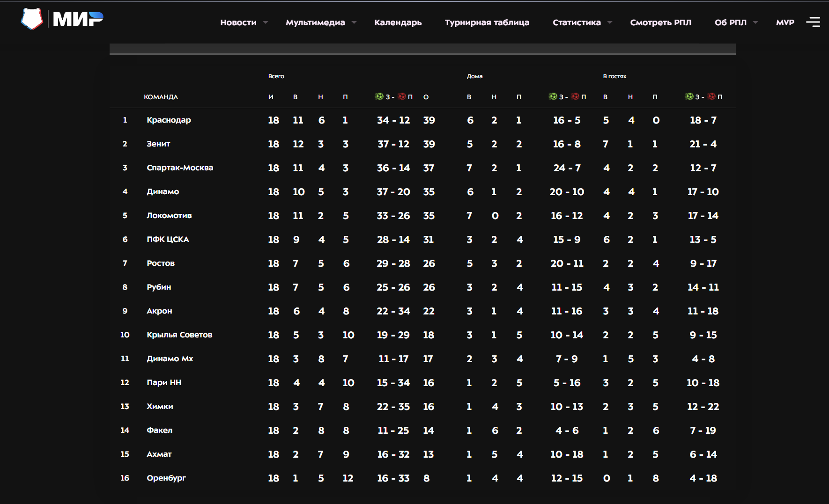Screen dimensions: 829x504
Task: Select the MVP menu item
Action: tap(785, 22)
